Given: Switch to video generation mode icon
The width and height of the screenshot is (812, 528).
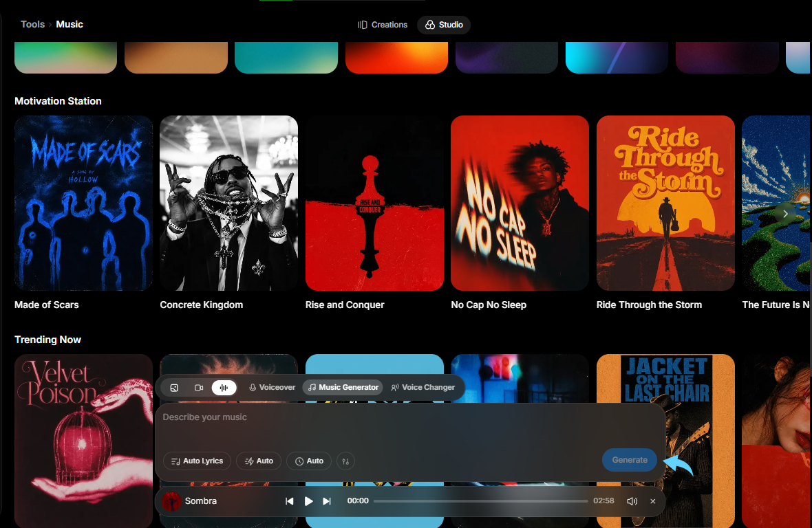Looking at the screenshot, I should (x=199, y=387).
